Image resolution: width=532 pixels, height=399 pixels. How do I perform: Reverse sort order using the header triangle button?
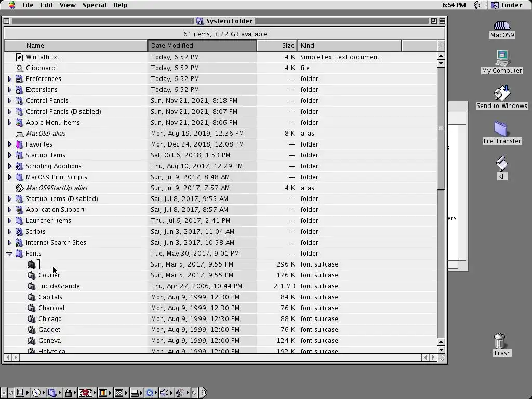441,46
